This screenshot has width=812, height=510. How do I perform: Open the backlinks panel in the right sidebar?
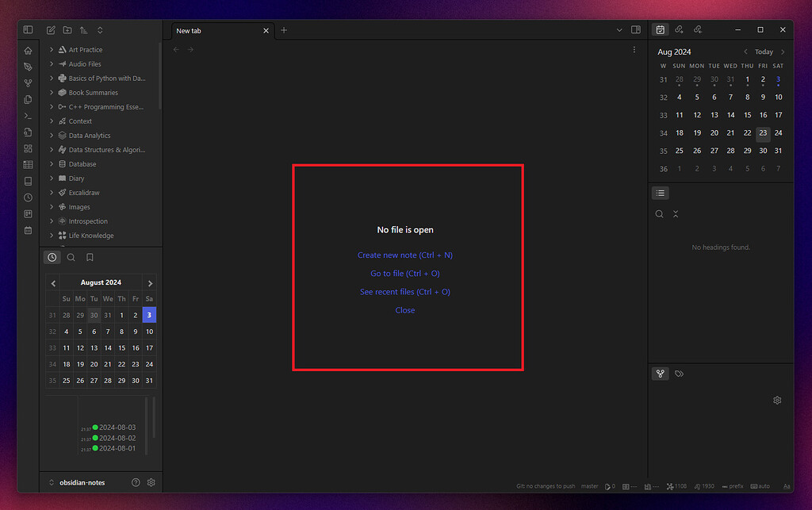(660, 373)
